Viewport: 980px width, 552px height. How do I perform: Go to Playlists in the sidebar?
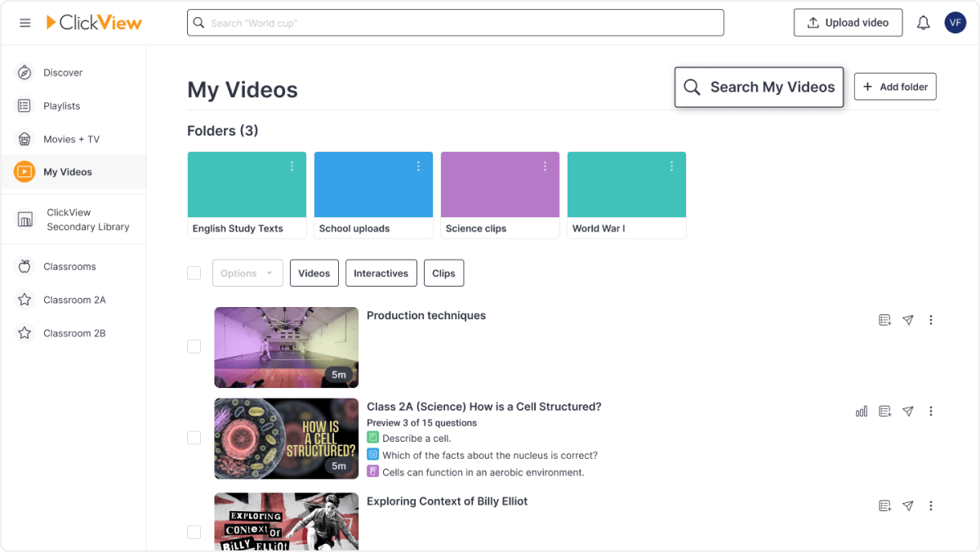(x=61, y=106)
